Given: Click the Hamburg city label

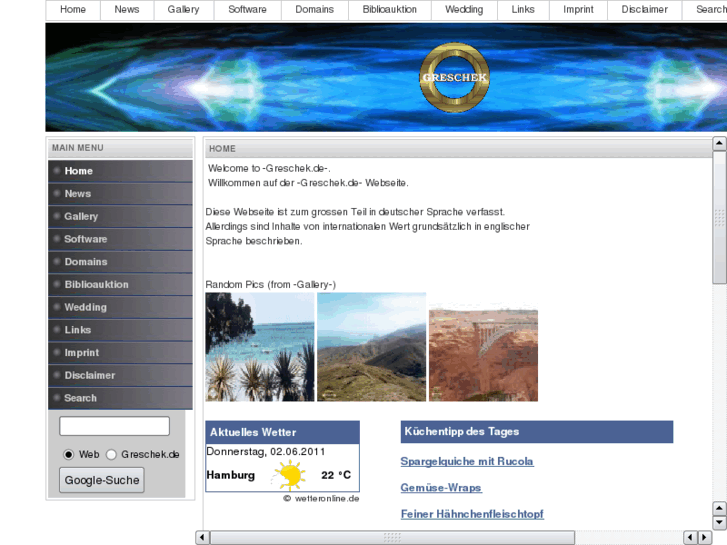Looking at the screenshot, I should click(230, 475).
